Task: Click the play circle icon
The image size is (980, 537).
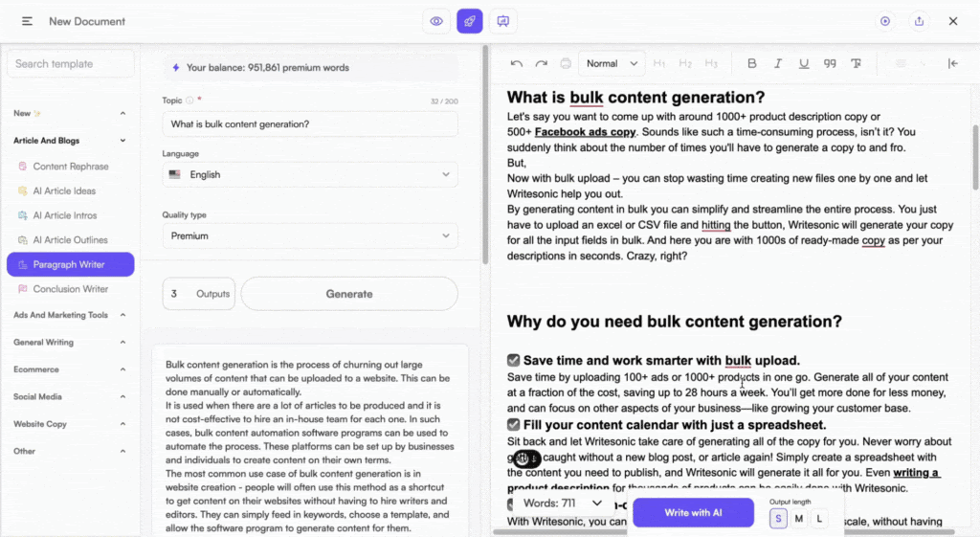Action: [x=885, y=21]
